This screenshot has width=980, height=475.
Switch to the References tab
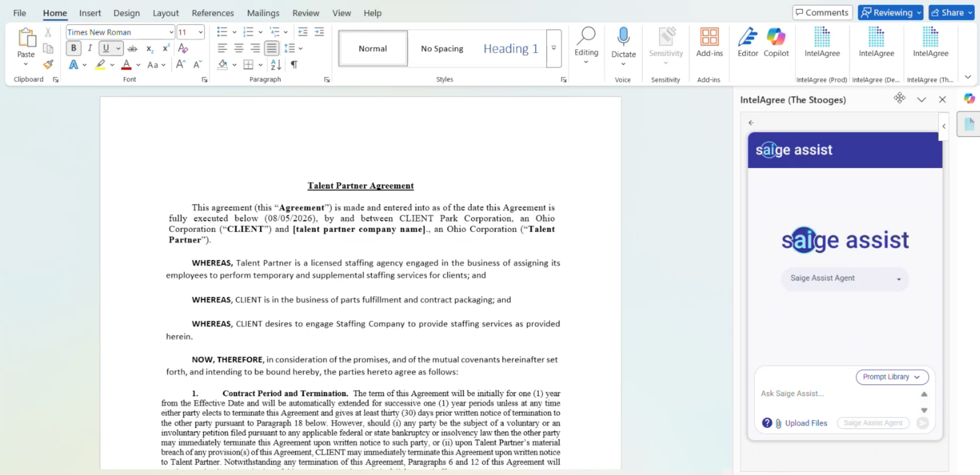click(212, 13)
